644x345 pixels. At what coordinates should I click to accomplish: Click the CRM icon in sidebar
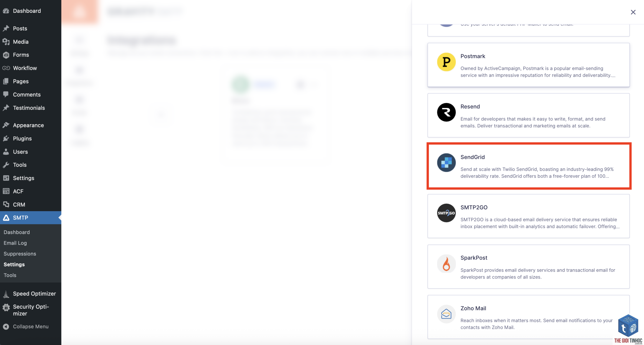pos(6,204)
